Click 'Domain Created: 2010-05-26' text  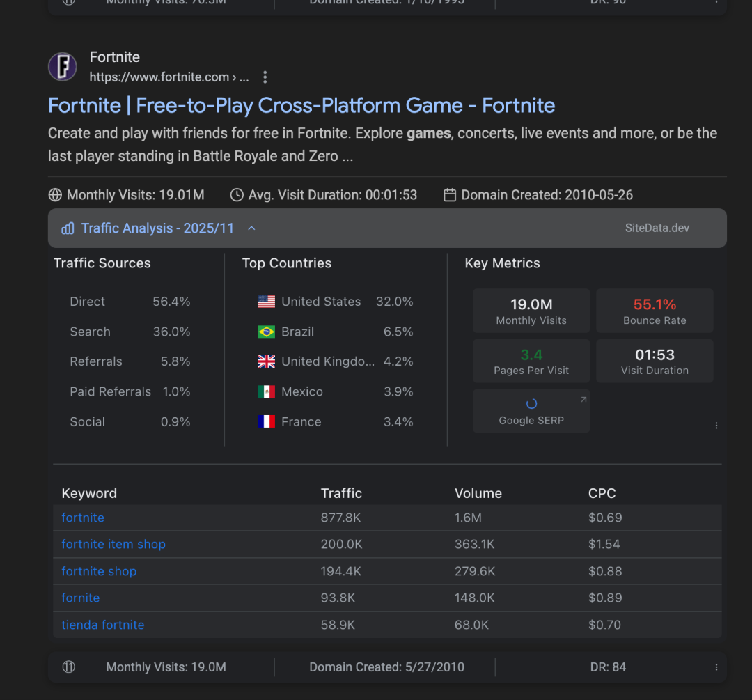pyautogui.click(x=547, y=195)
